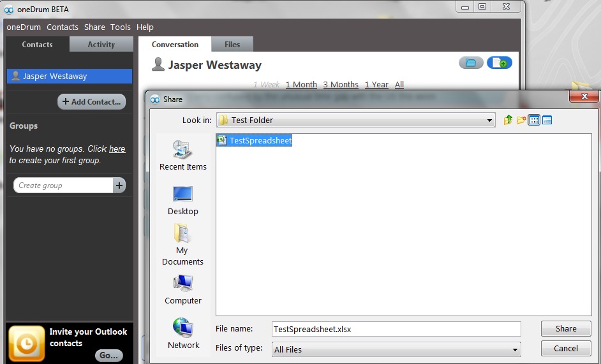Click the Add Contact button
The image size is (601, 364).
pos(92,101)
